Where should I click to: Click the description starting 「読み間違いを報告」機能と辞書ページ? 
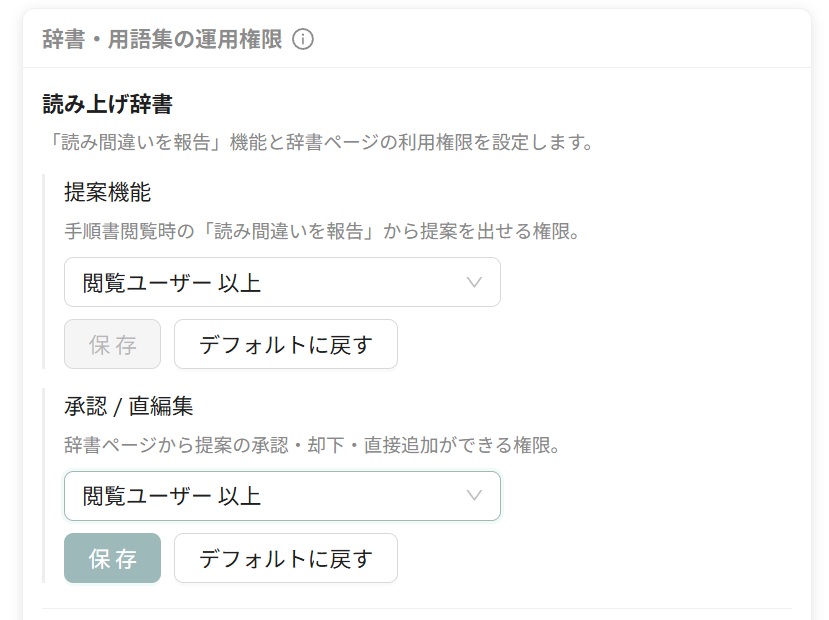[x=319, y=142]
